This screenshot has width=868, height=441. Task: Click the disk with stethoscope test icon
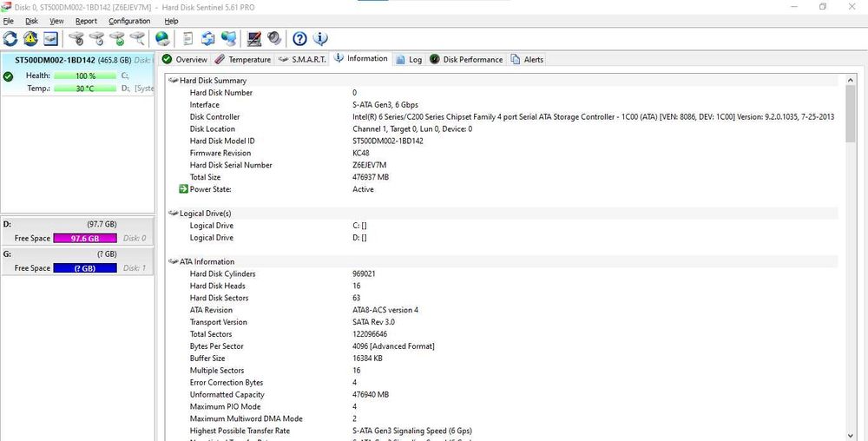click(76, 39)
